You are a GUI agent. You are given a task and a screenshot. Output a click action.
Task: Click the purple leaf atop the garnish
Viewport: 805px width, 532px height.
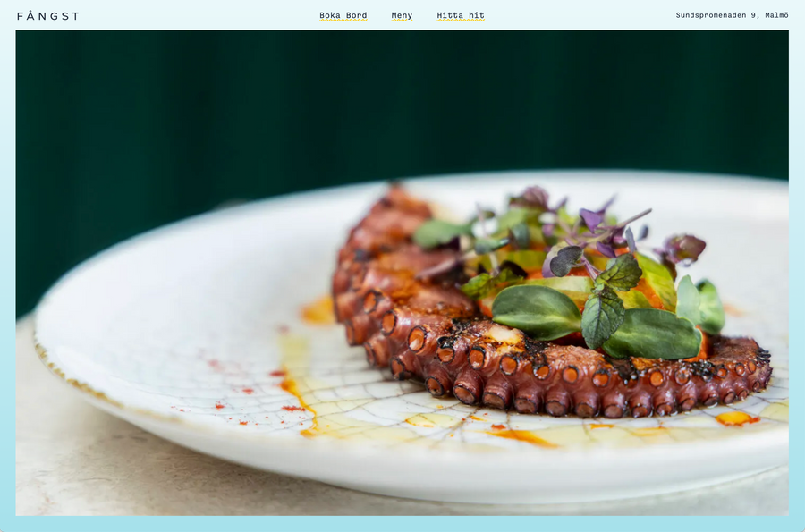[x=593, y=219]
